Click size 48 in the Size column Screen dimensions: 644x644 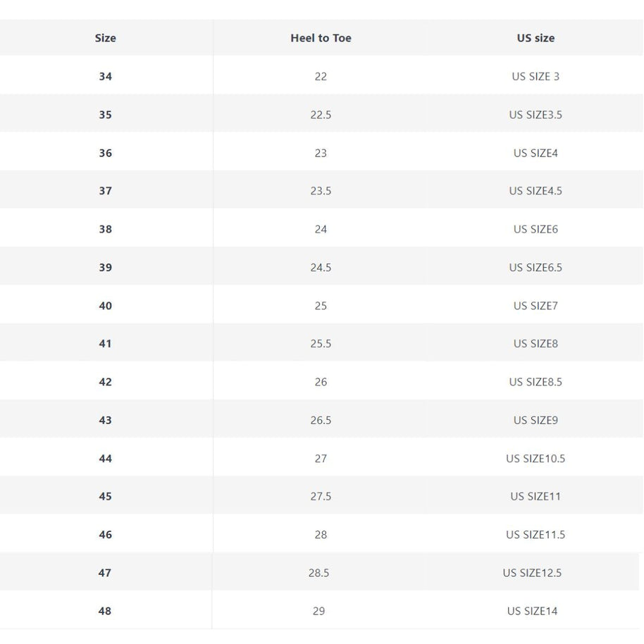(x=105, y=612)
